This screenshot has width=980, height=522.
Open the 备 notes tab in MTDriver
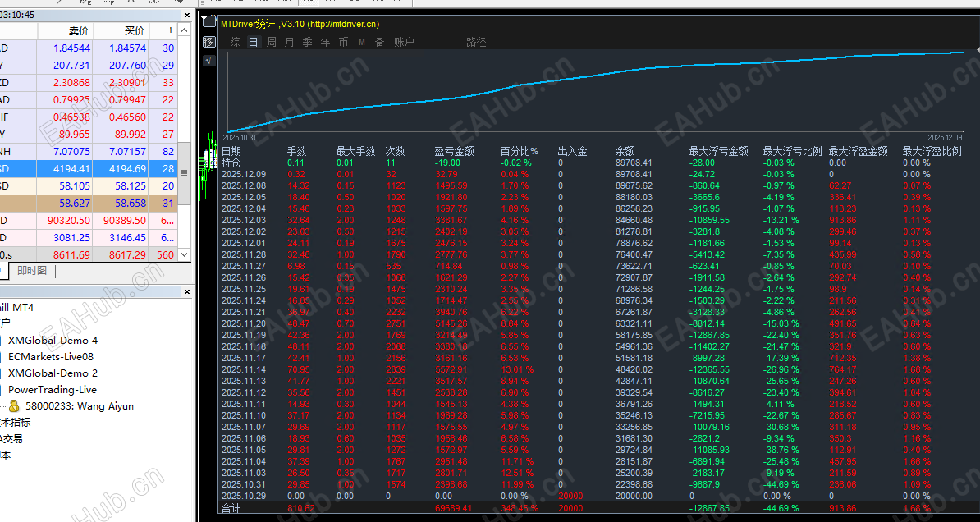(379, 42)
